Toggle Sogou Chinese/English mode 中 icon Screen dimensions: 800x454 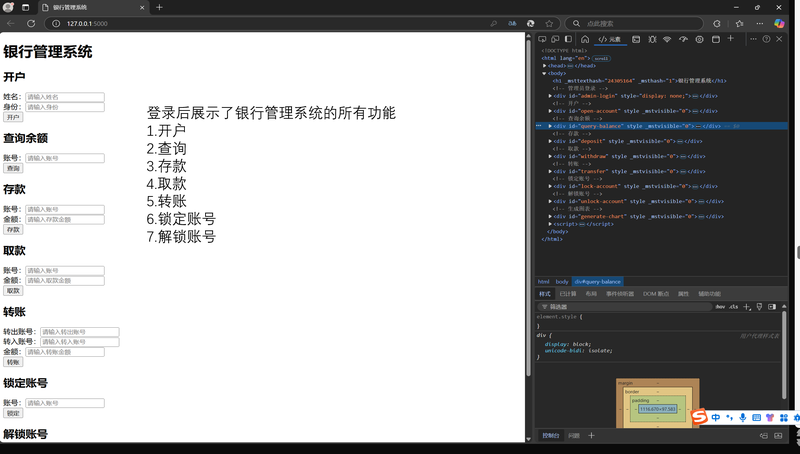pos(716,417)
